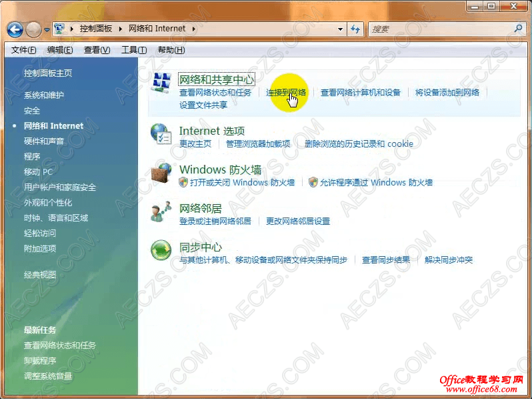
Task: Open the 帮助(H) menu
Action: point(171,50)
